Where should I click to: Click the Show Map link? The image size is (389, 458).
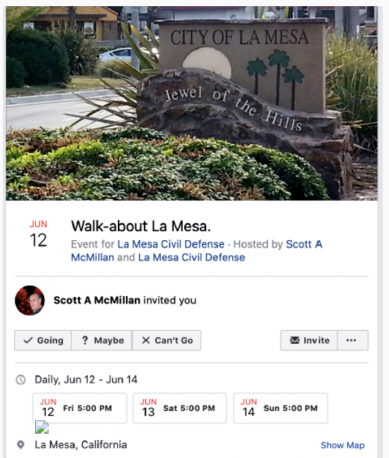point(343,445)
